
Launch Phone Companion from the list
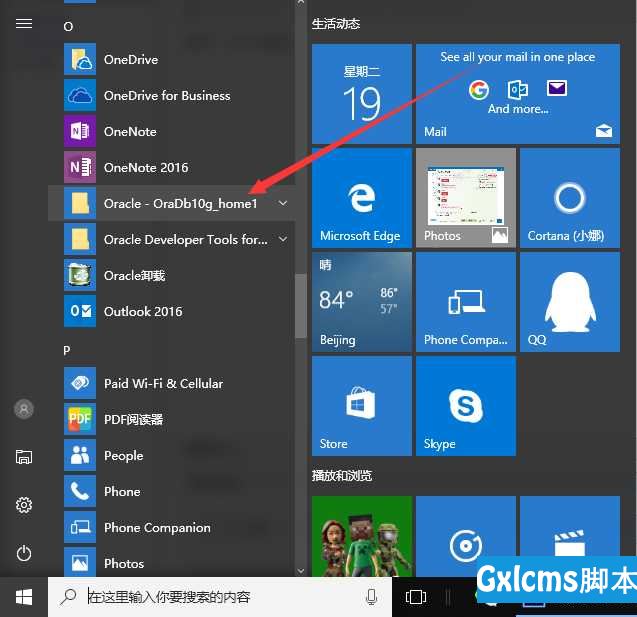[x=171, y=527]
